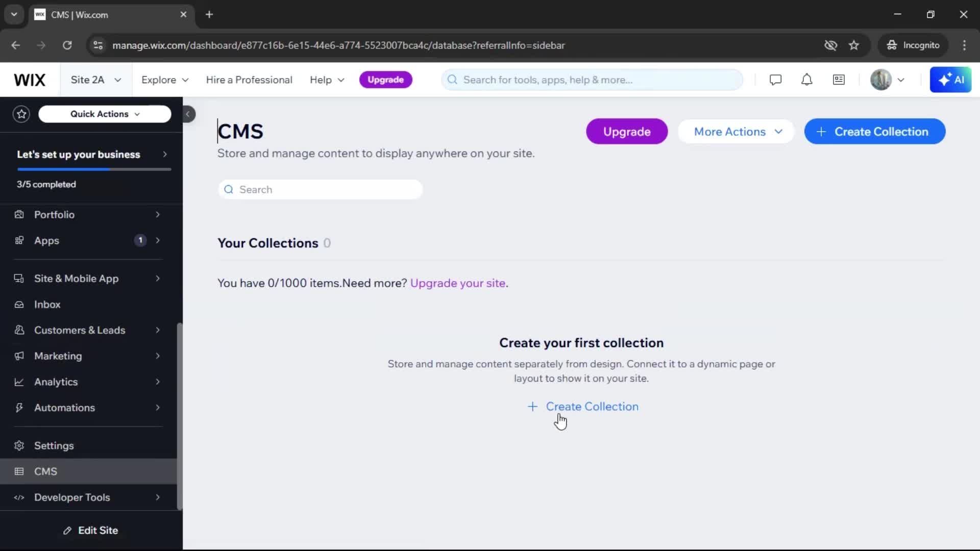Click the Automations lightning icon
980x551 pixels.
(19, 408)
